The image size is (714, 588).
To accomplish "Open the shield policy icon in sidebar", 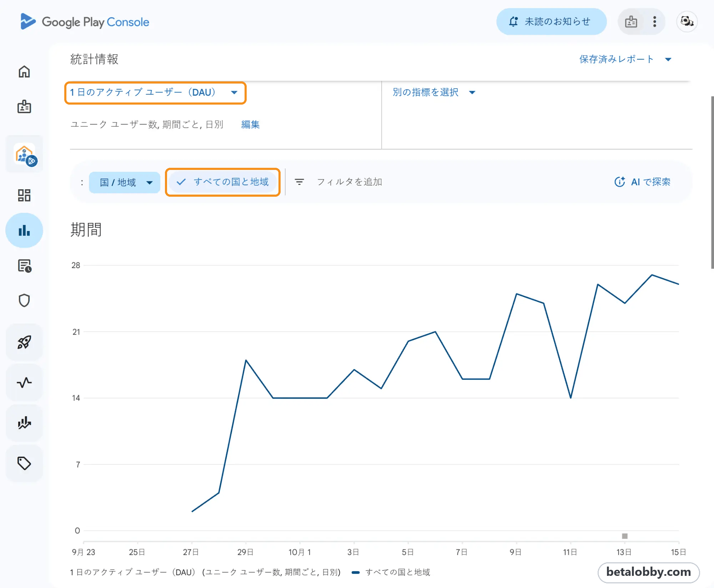I will click(x=24, y=301).
